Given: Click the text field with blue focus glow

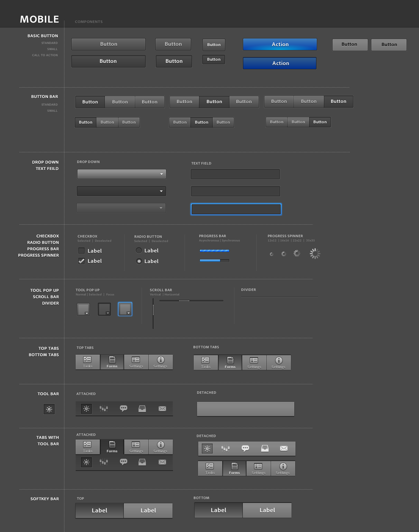Looking at the screenshot, I should tap(236, 209).
